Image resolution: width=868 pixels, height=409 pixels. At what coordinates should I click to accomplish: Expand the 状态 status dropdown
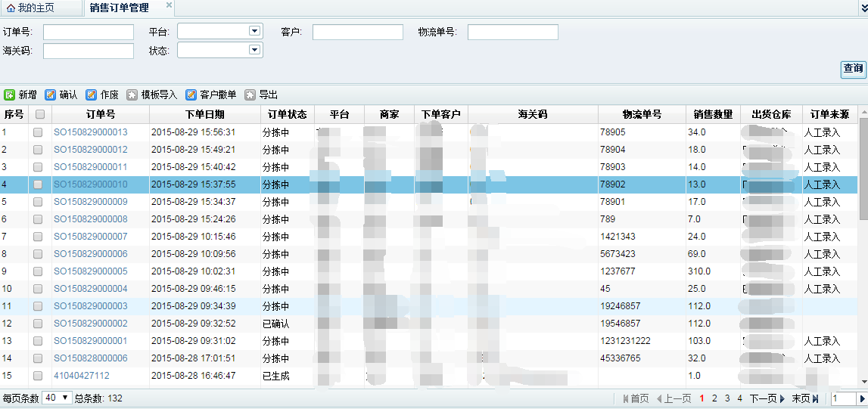tap(254, 50)
